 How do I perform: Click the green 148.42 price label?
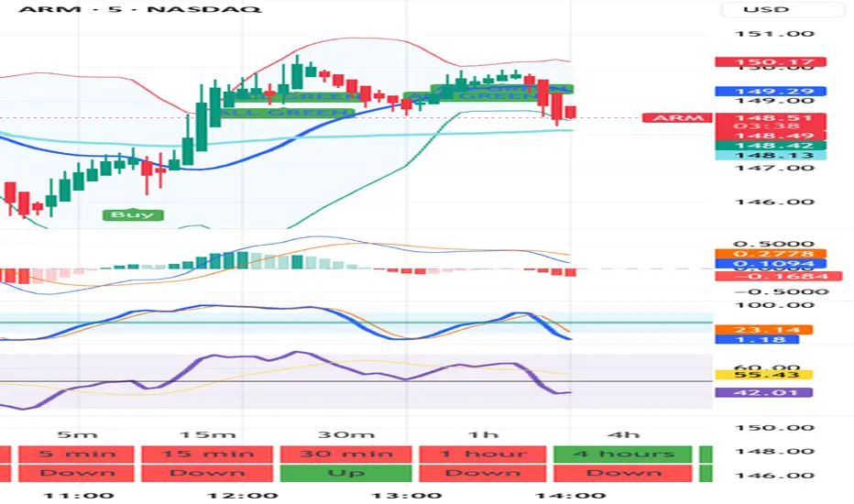(771, 146)
